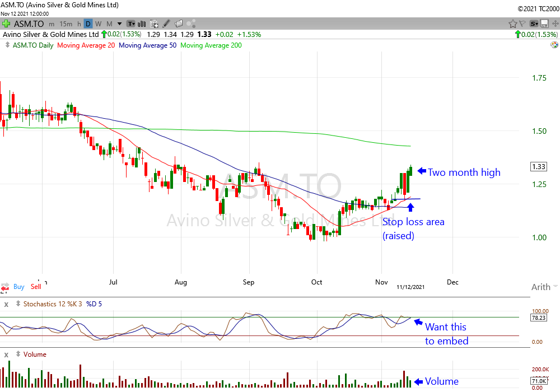
Task: Click the ASM.TO symbol box
Action: 29,24
